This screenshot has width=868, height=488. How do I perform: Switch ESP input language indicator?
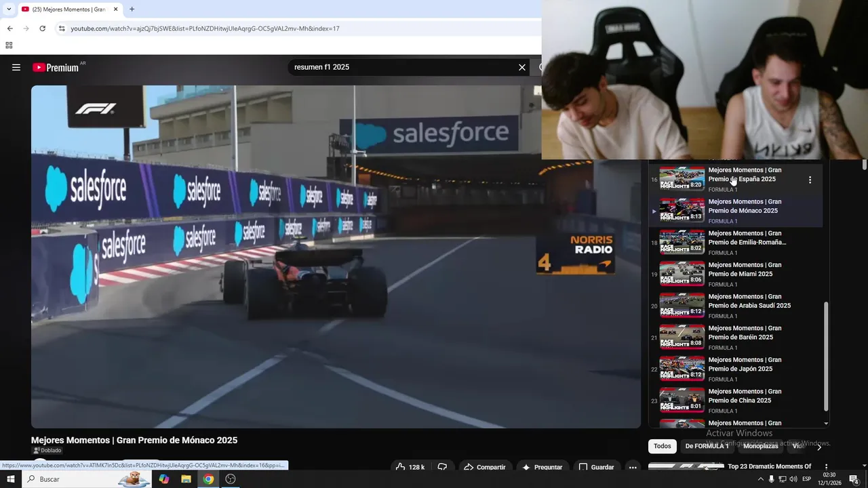pos(807,479)
